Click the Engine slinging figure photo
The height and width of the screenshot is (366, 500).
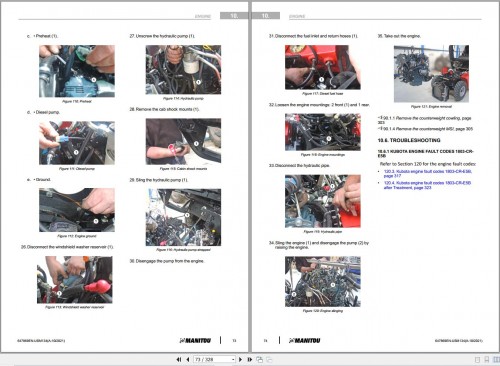pos(323,282)
